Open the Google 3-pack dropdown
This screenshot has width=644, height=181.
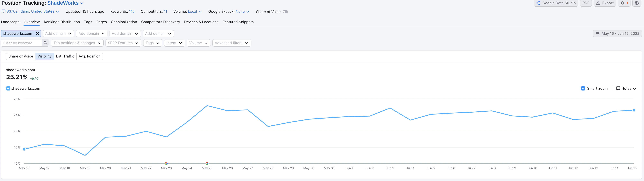[243, 12]
